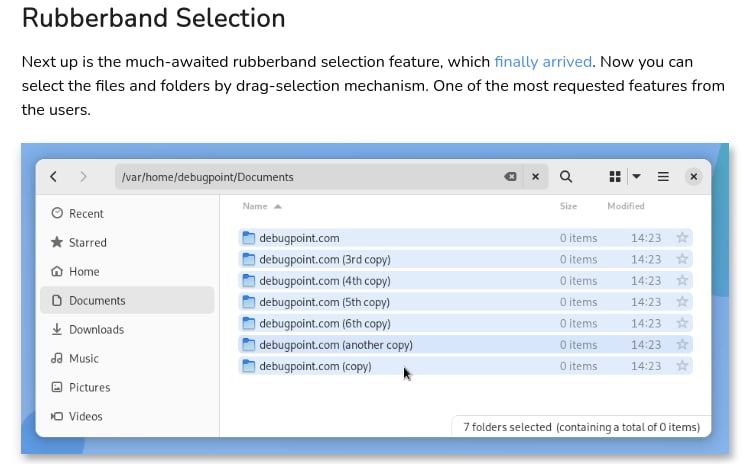This screenshot has width=750, height=464.
Task: Select Starred in the sidebar
Action: coord(87,242)
